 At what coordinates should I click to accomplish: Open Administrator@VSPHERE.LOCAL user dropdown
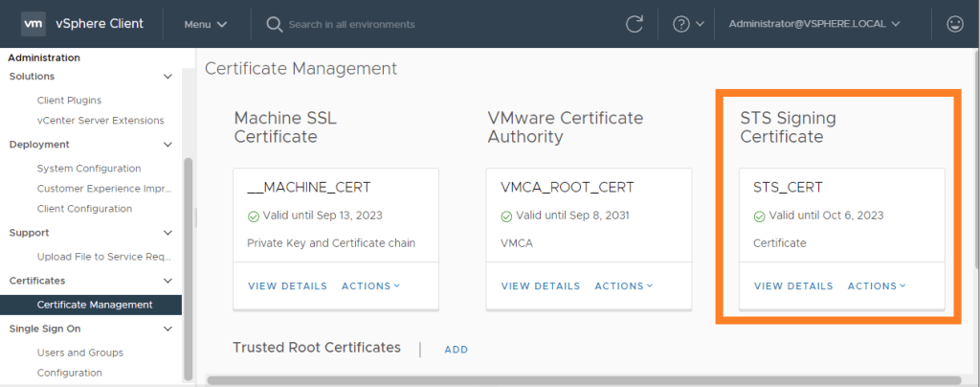[814, 24]
